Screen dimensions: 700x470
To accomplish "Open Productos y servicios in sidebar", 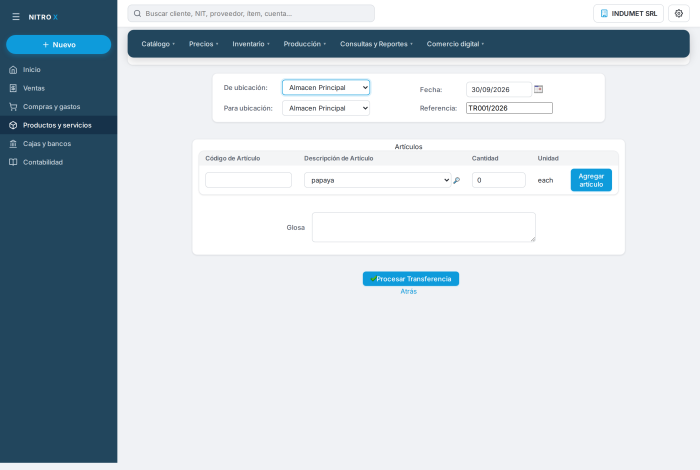I will click(58, 125).
